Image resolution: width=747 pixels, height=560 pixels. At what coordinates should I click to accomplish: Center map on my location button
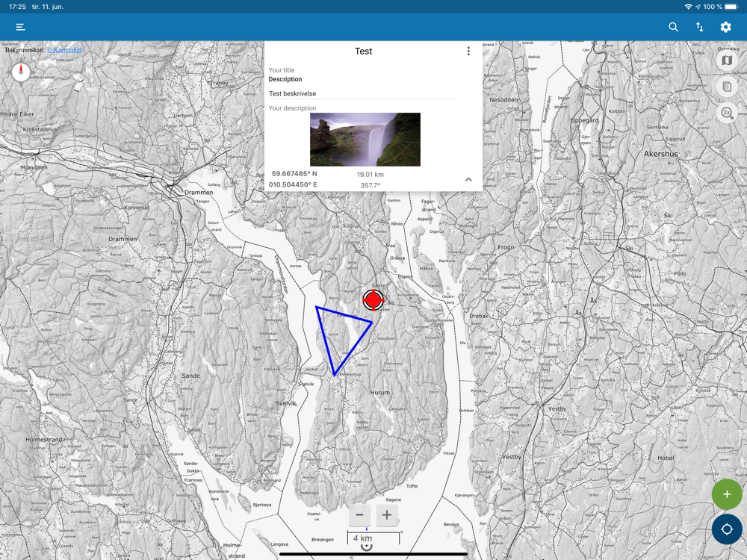coord(727,529)
